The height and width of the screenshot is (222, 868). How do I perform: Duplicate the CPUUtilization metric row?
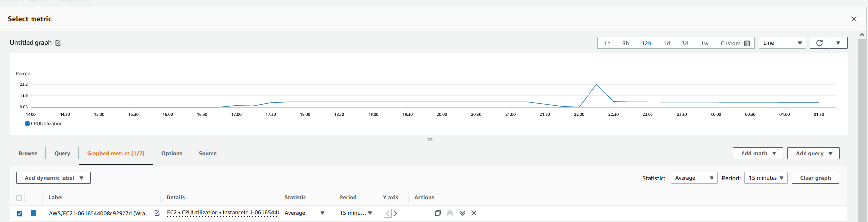click(x=438, y=213)
